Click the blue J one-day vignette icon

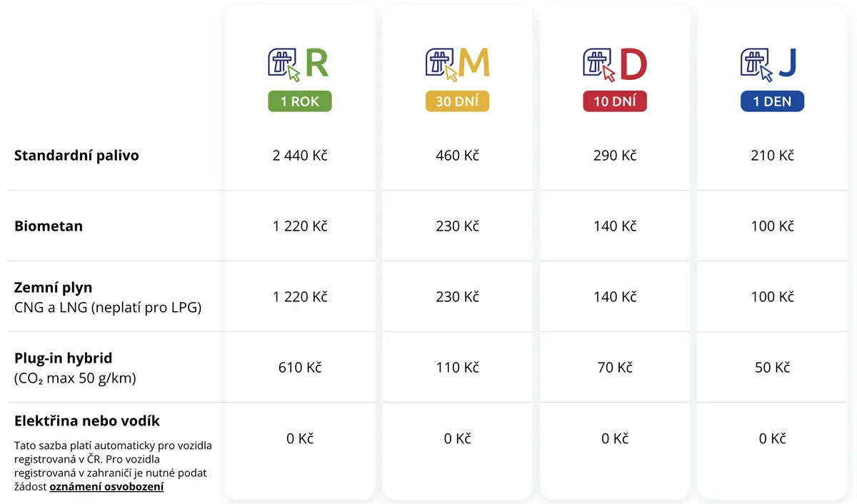tap(770, 64)
